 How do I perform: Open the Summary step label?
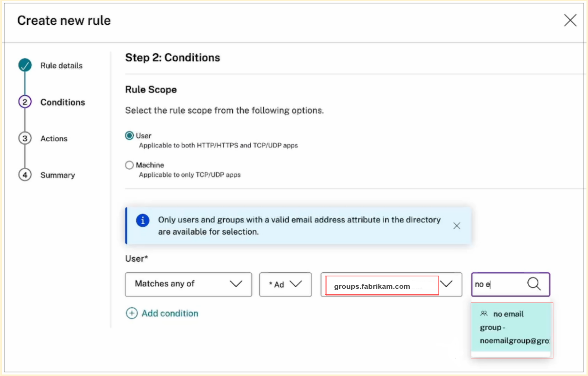pos(58,175)
